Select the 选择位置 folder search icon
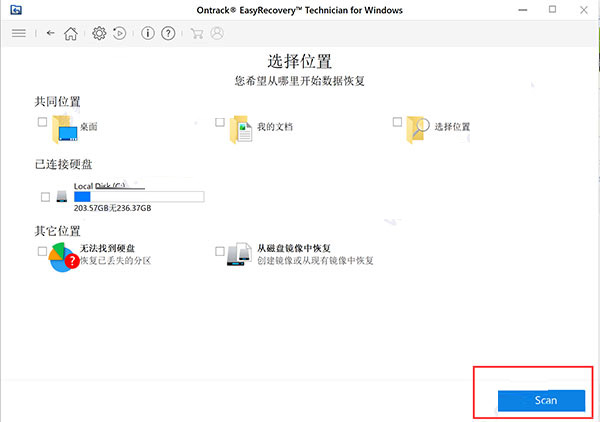The height and width of the screenshot is (422, 600). pos(418,129)
